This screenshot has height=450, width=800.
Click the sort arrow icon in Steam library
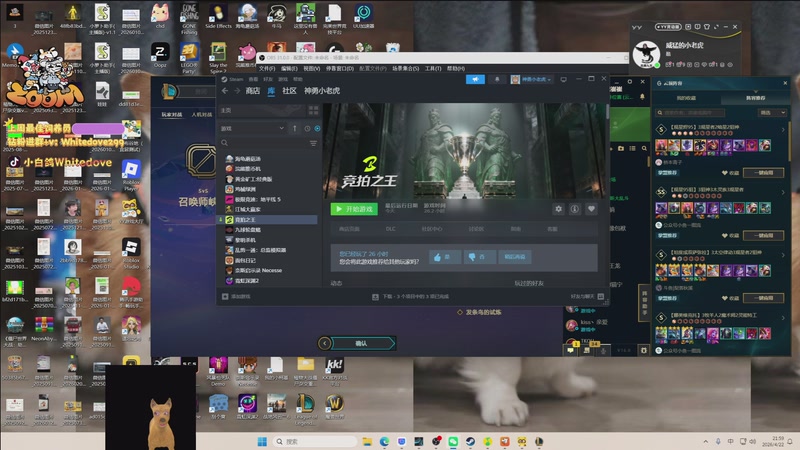click(x=295, y=129)
